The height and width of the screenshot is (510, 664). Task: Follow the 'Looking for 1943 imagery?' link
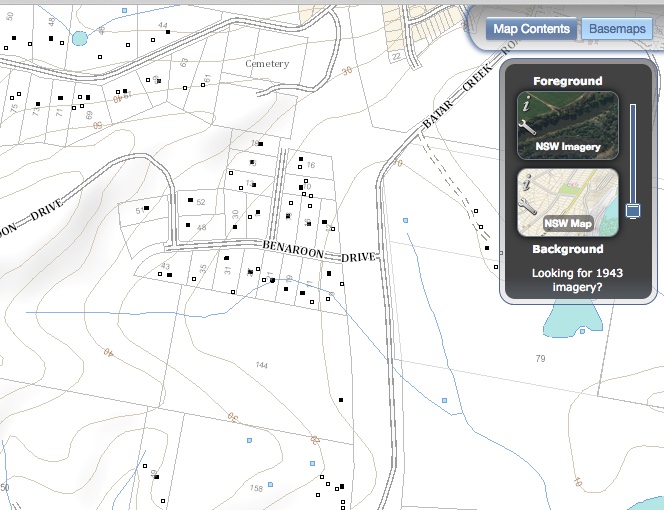[x=567, y=279]
